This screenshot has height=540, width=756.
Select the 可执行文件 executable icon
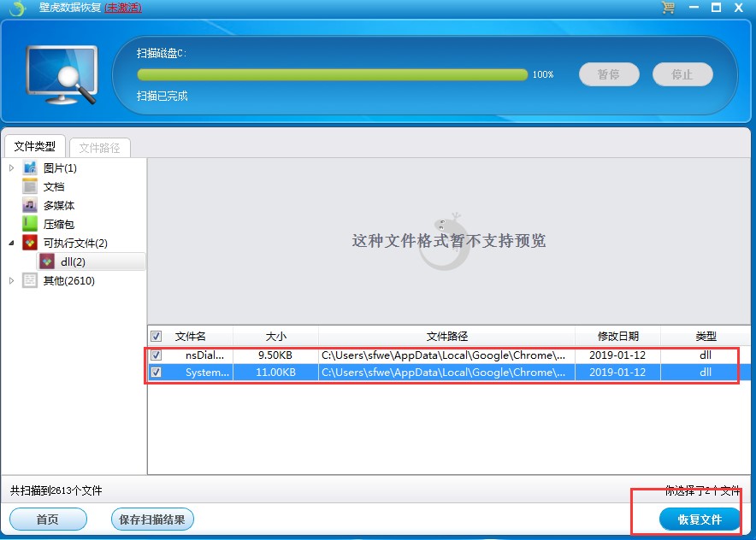pos(29,243)
